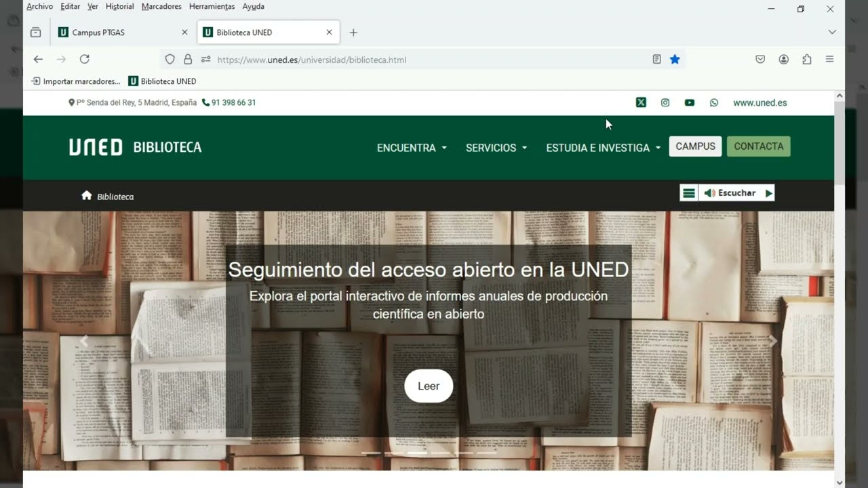This screenshot has height=488, width=868.
Task: Select the Biblioteca UNED tab
Action: click(268, 33)
